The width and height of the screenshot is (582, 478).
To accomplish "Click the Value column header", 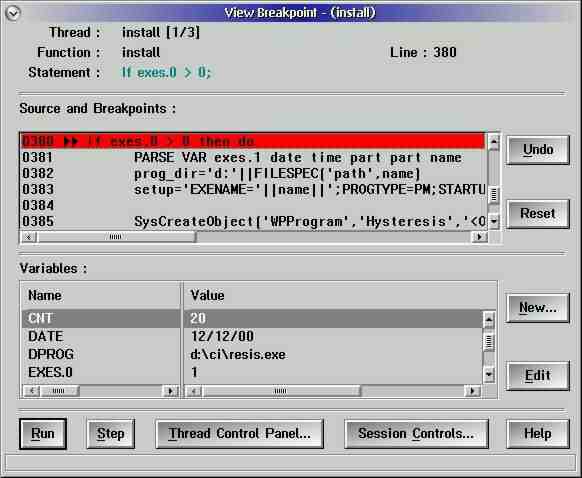I will pos(207,295).
